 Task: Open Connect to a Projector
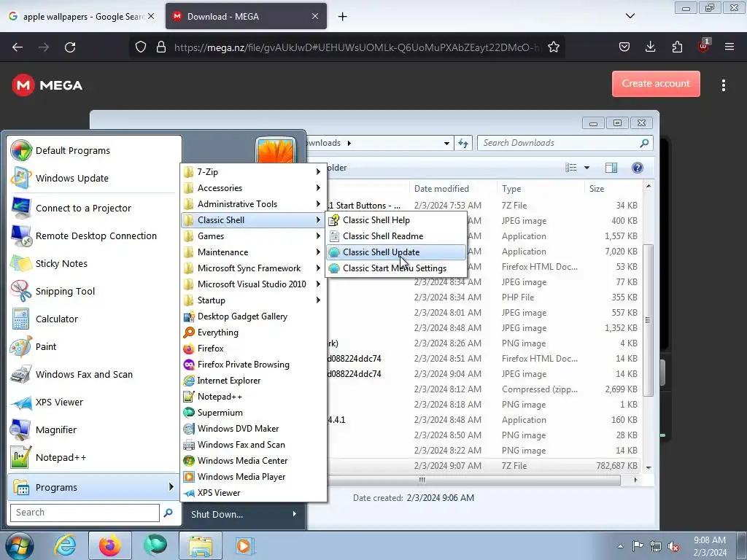click(94, 208)
